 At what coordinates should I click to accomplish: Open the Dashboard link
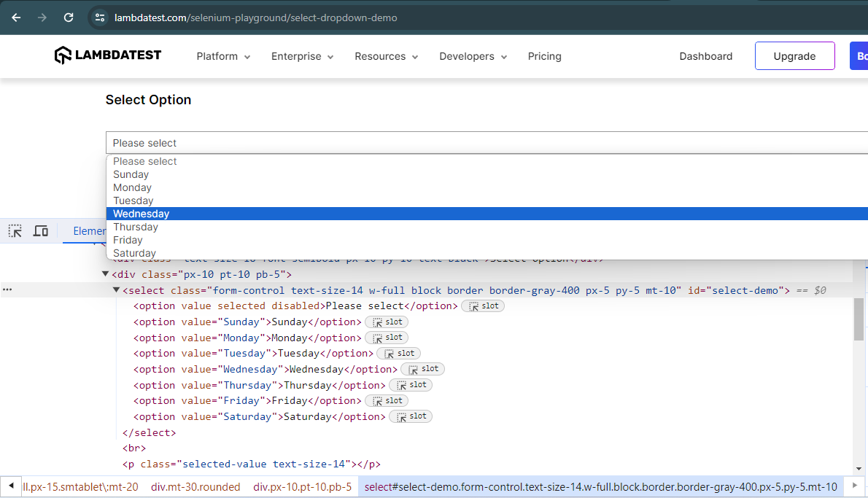(705, 56)
